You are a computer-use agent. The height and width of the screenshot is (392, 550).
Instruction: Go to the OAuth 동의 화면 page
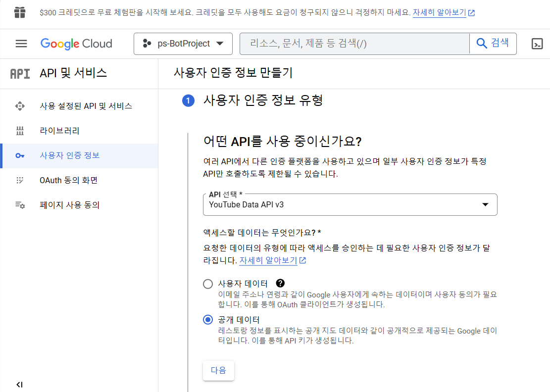pos(79,180)
